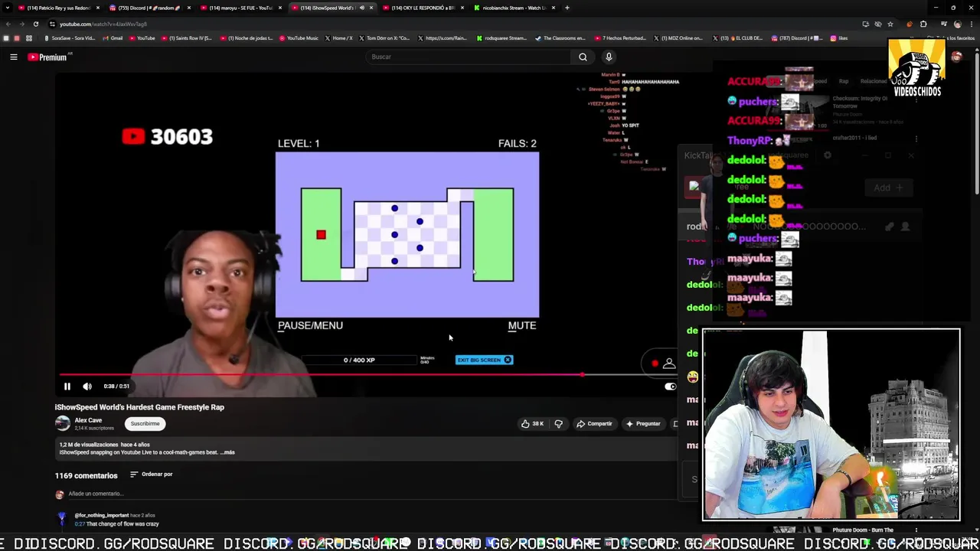Screen dimensions: 980x551
Task: Open Alex Cave channel avatar
Action: [x=63, y=423]
